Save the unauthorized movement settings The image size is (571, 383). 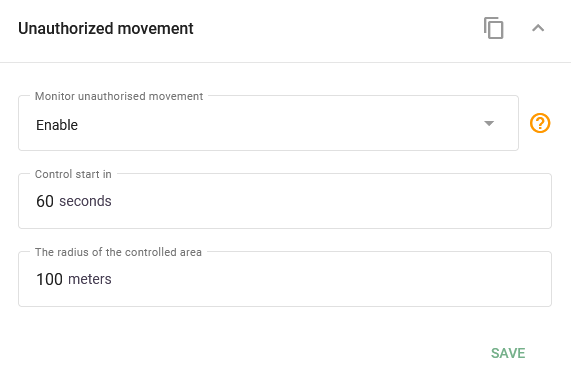coord(508,353)
